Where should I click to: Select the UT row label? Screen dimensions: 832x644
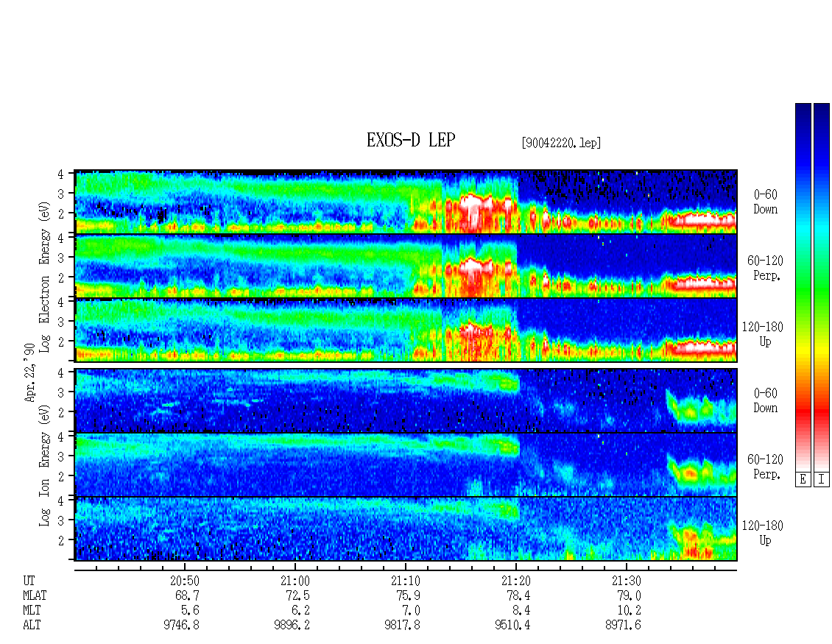29,581
